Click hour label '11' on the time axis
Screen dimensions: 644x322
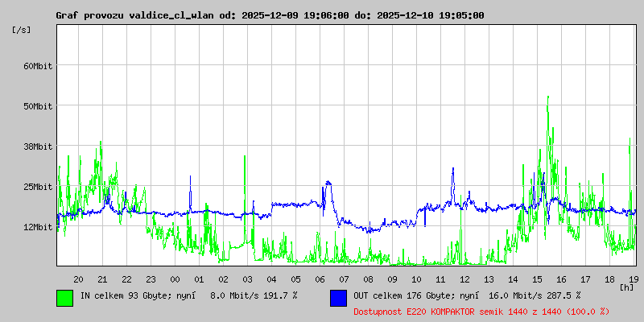440,279
